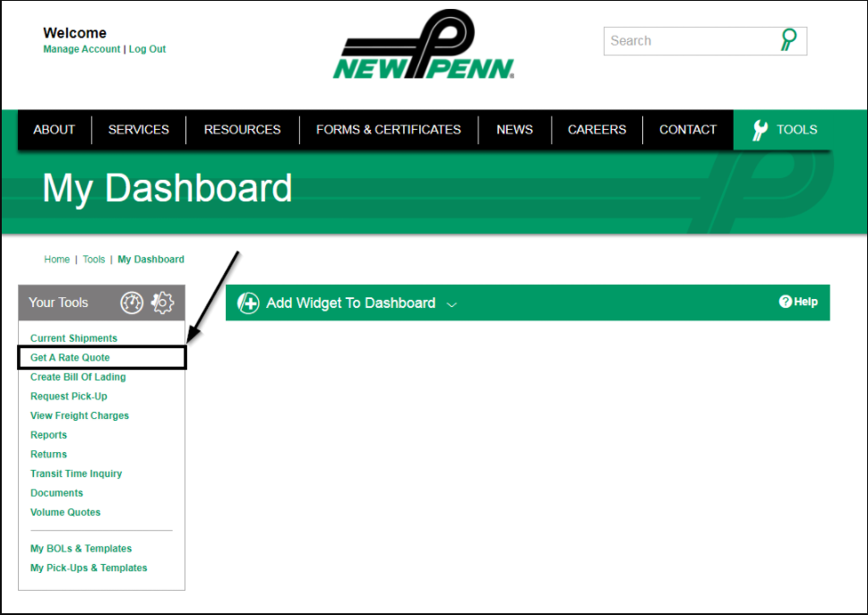Click the plus icon for Add Widget
Viewport: 868px width, 615px height.
coord(248,303)
